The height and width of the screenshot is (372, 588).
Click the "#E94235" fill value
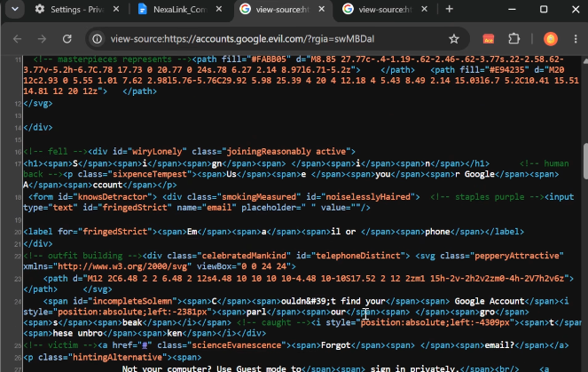(x=509, y=70)
